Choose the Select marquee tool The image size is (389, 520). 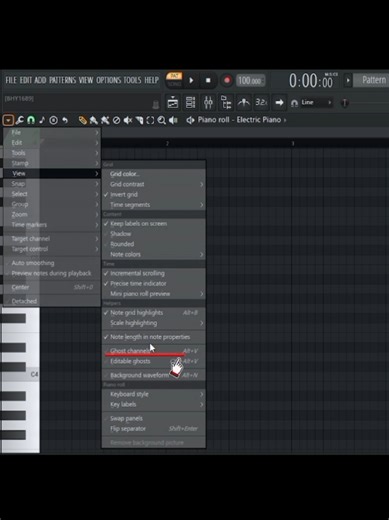point(150,120)
